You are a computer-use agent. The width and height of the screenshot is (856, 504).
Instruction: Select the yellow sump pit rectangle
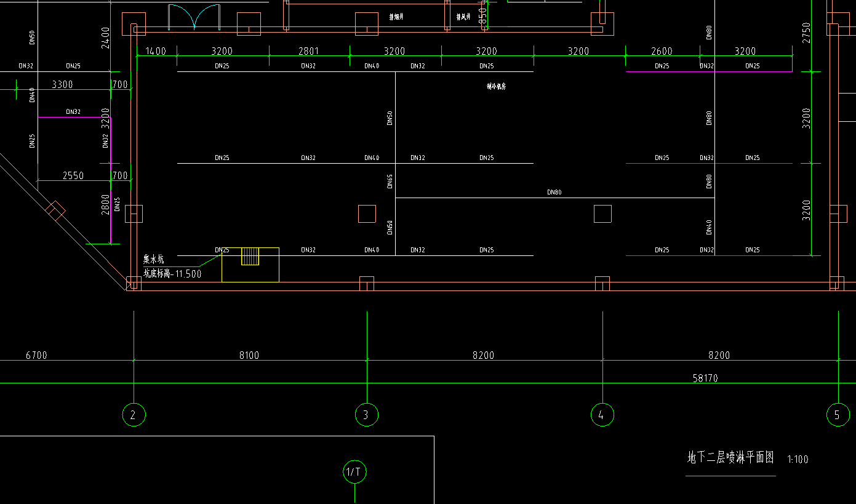tap(250, 265)
